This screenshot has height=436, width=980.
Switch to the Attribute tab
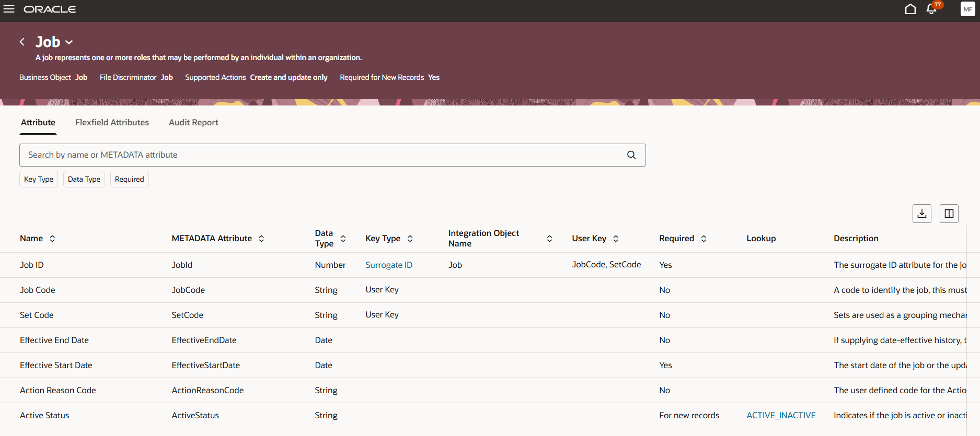point(38,122)
